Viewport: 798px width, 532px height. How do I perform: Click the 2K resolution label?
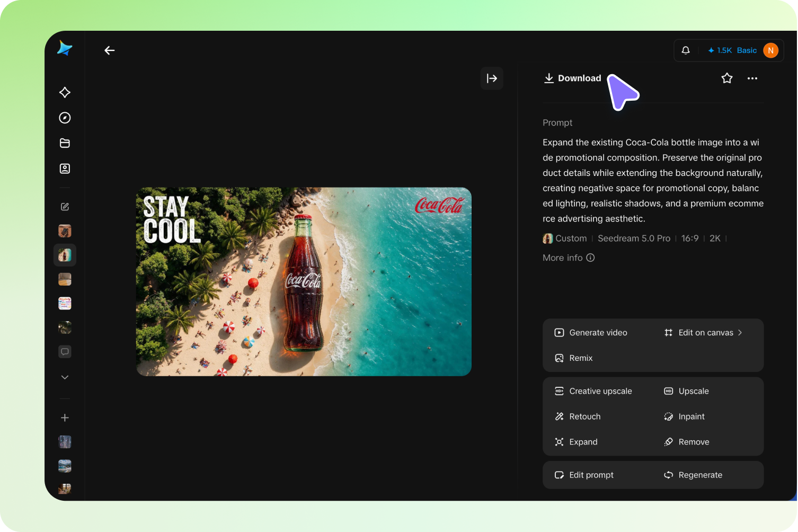click(715, 238)
